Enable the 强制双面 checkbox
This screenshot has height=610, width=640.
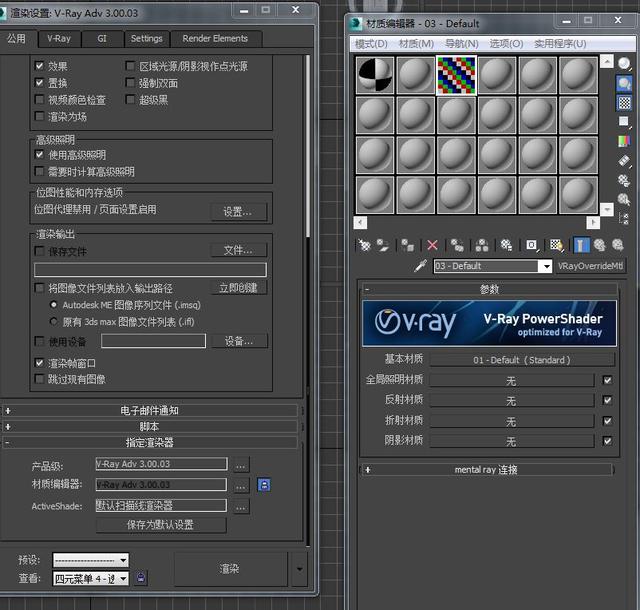(130, 83)
